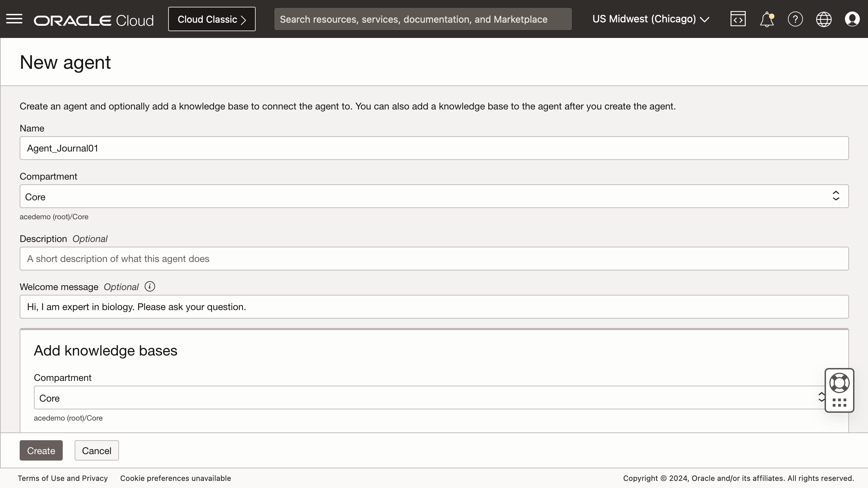
Task: Click into the Description input field
Action: coord(434,259)
